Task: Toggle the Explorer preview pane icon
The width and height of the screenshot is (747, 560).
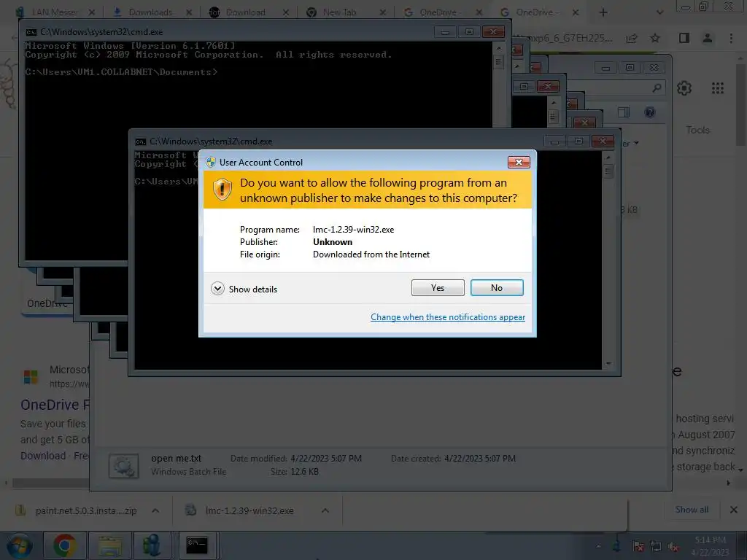Action: [x=623, y=112]
